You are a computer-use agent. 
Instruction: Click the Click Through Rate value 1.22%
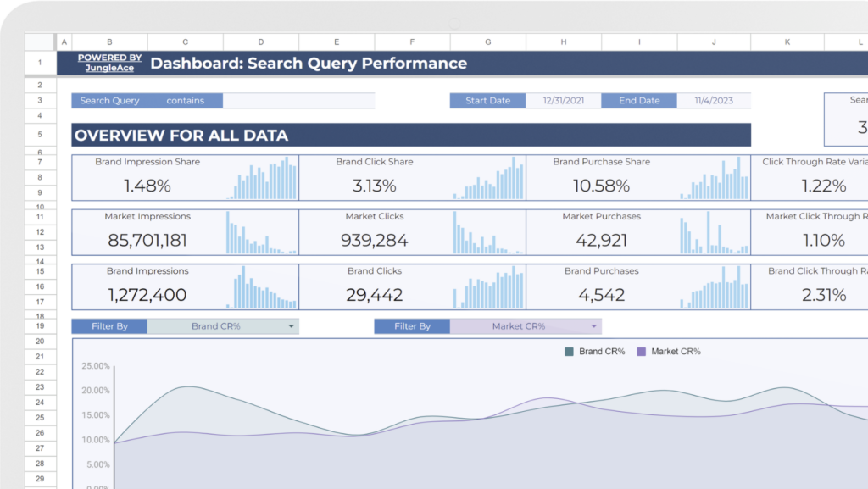click(x=824, y=186)
